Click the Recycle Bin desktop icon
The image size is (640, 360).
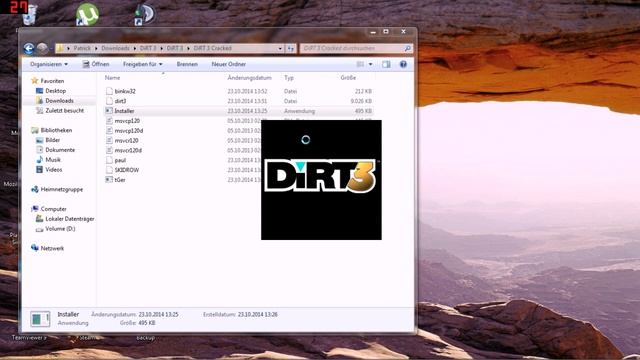pyautogui.click(x=31, y=15)
